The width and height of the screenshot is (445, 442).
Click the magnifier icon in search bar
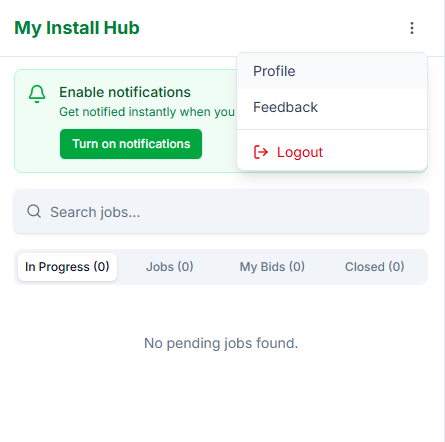34,211
